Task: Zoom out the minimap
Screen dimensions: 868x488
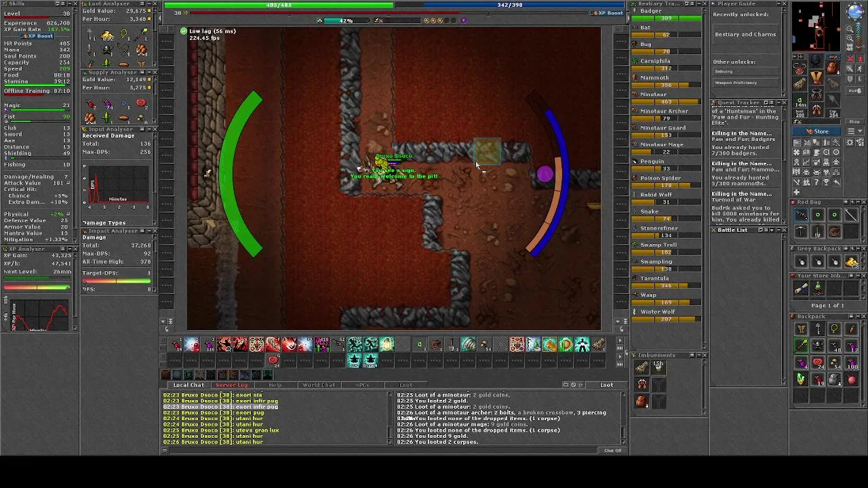Action: coord(850,28)
